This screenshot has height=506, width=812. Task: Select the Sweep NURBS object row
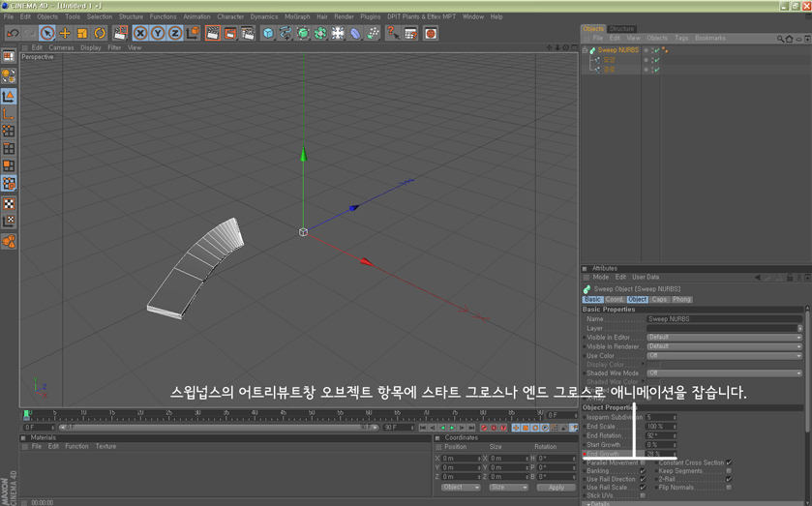(617, 50)
